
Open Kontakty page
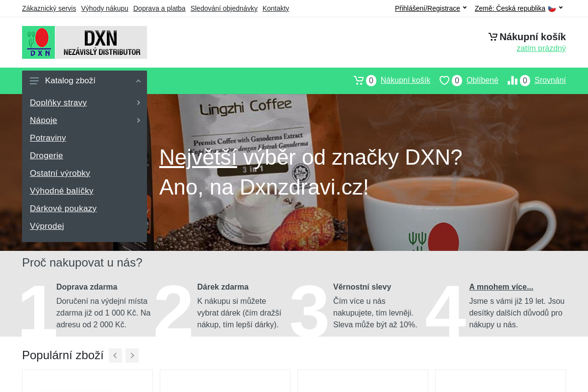(276, 8)
